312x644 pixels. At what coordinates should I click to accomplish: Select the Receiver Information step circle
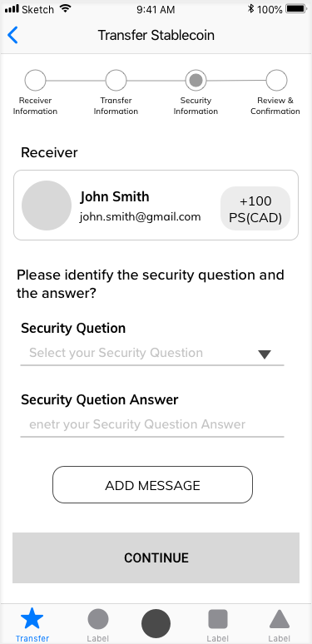tap(35, 80)
